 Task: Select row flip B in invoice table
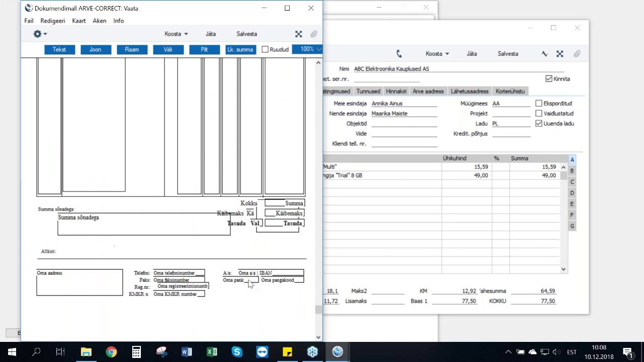[572, 171]
